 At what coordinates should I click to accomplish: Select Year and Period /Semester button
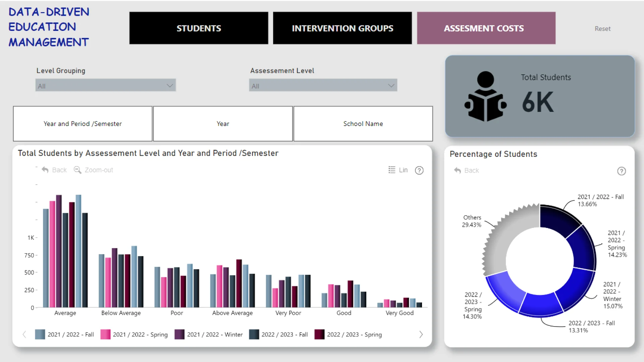pos(83,124)
